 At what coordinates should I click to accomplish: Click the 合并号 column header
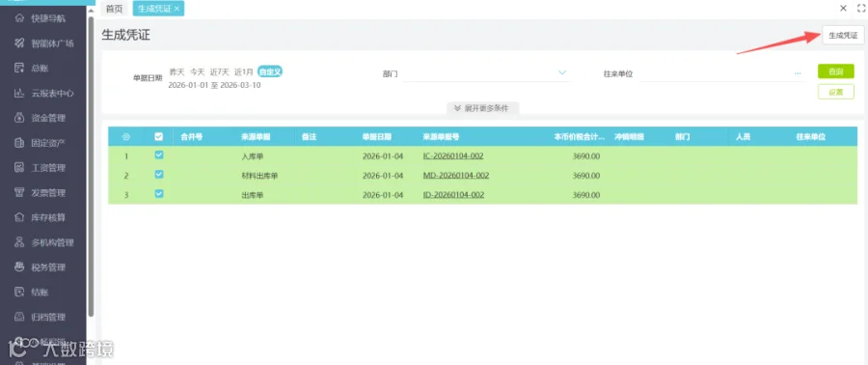pos(192,137)
